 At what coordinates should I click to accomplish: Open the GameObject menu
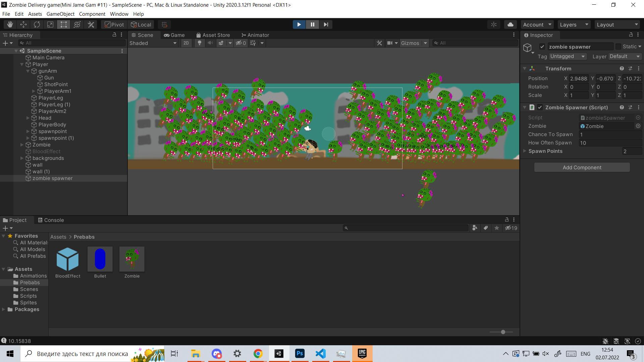point(60,14)
